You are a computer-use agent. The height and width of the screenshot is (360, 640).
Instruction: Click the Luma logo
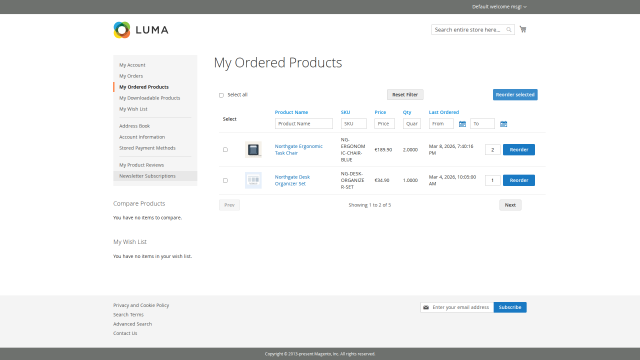pos(141,30)
